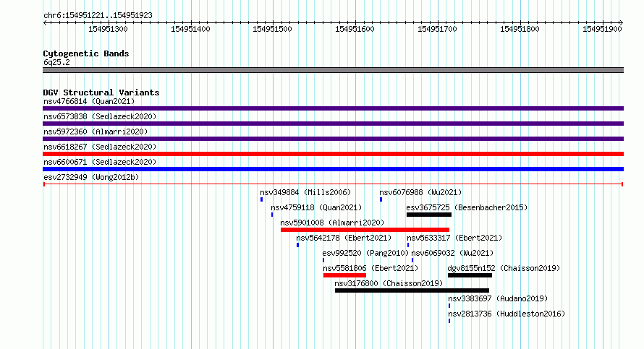Open esv992520 (Pang2010) label
The height and width of the screenshot is (349, 644).
(365, 253)
